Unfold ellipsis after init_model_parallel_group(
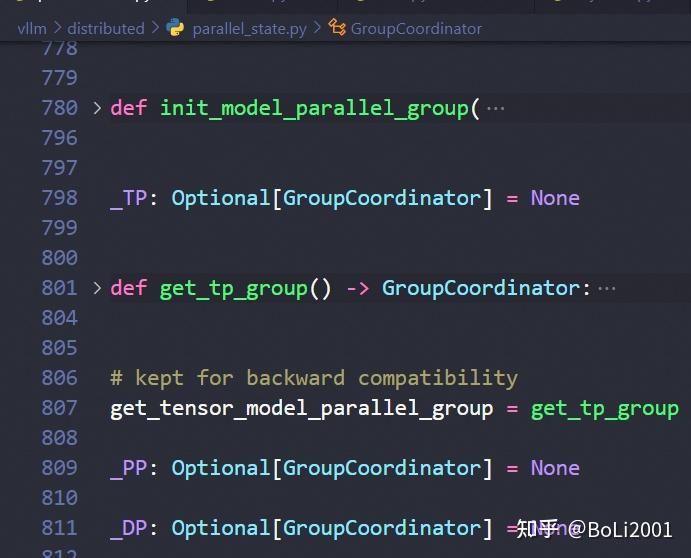 click(x=495, y=108)
